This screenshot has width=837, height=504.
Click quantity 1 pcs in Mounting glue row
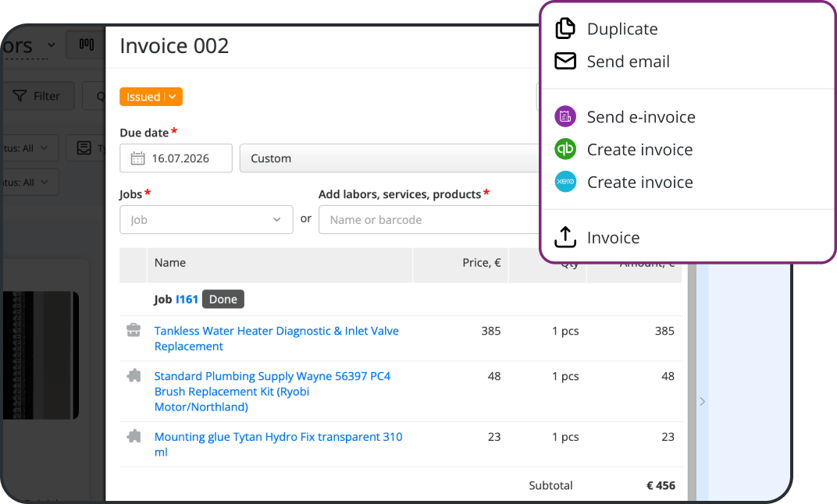click(x=565, y=437)
